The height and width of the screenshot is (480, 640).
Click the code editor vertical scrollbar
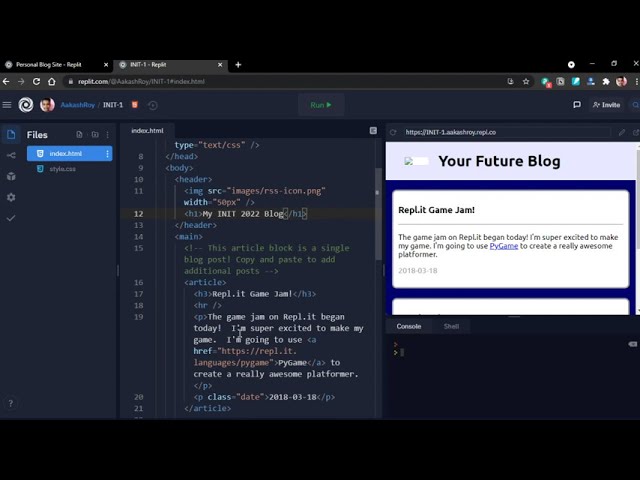(x=378, y=214)
